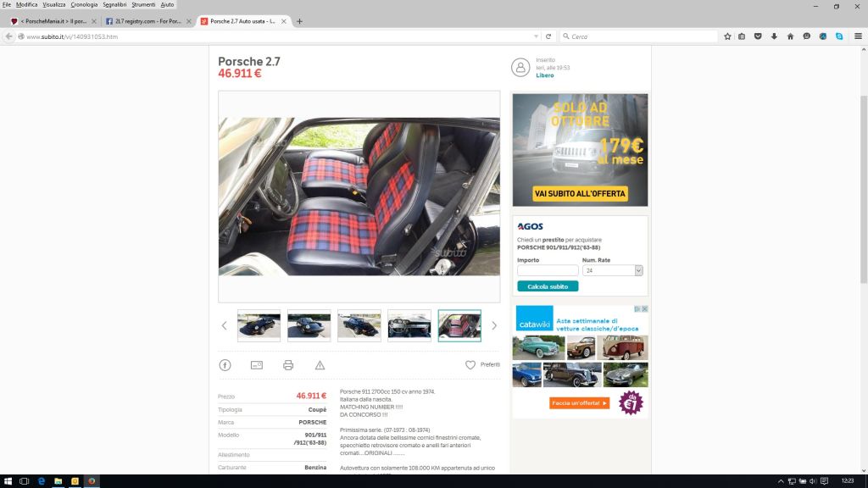Expand the Num. Rate dropdown
868x488 pixels.
(638, 270)
